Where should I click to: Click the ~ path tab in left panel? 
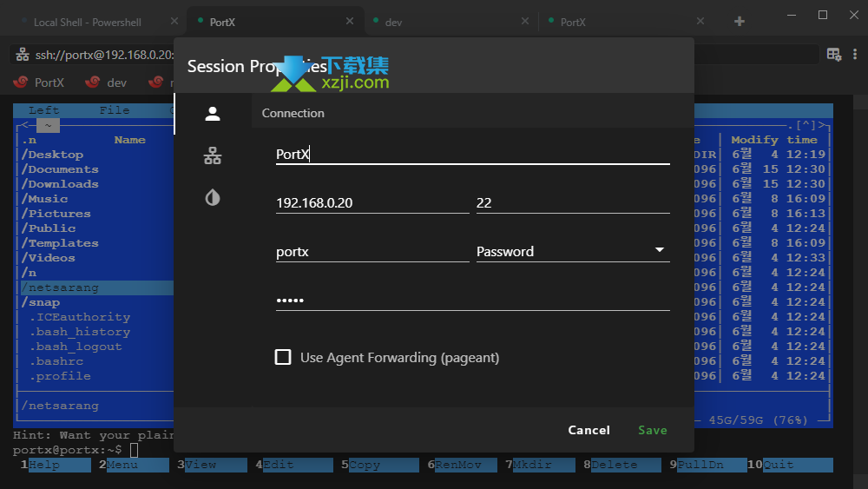[48, 125]
